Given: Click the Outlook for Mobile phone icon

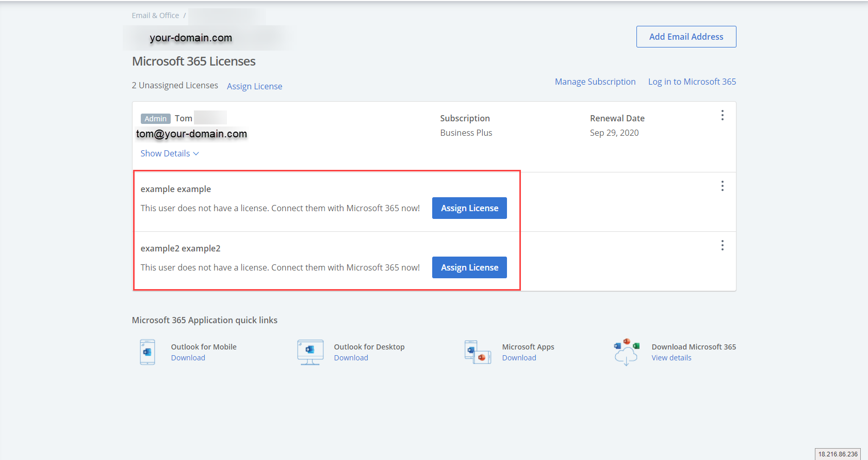Looking at the screenshot, I should click(148, 352).
